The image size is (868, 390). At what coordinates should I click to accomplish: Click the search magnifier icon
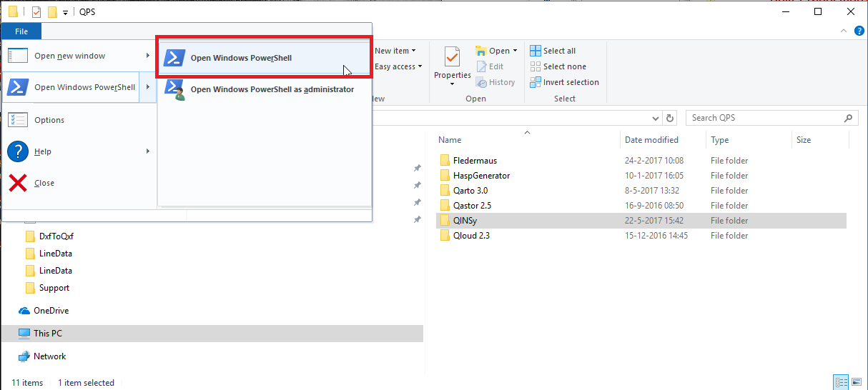(x=848, y=118)
